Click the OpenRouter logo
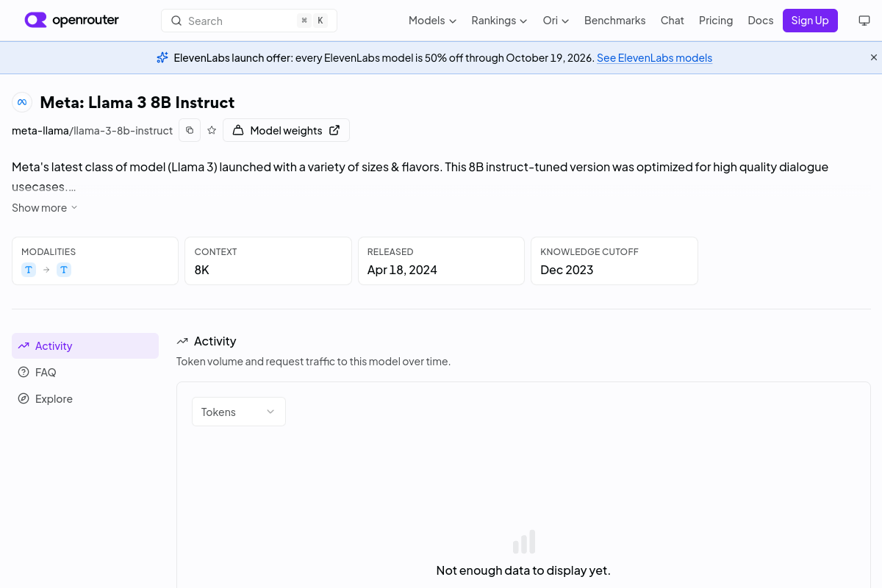The image size is (882, 588). pos(71,21)
